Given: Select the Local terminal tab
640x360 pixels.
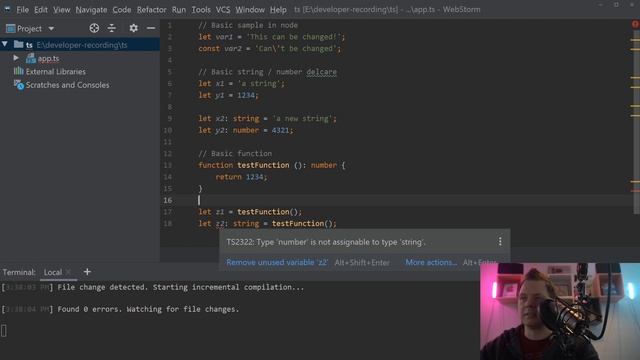Looking at the screenshot, I should click(x=53, y=272).
